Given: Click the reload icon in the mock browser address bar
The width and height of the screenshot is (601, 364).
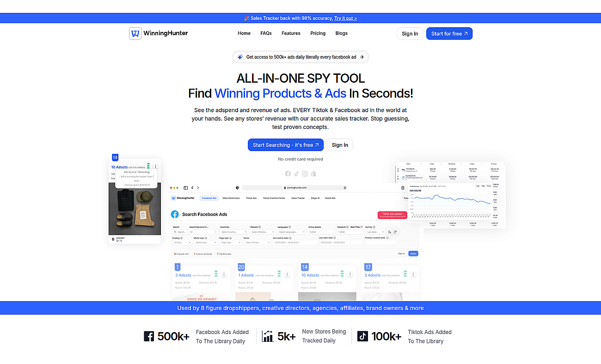Looking at the screenshot, I should 345,188.
